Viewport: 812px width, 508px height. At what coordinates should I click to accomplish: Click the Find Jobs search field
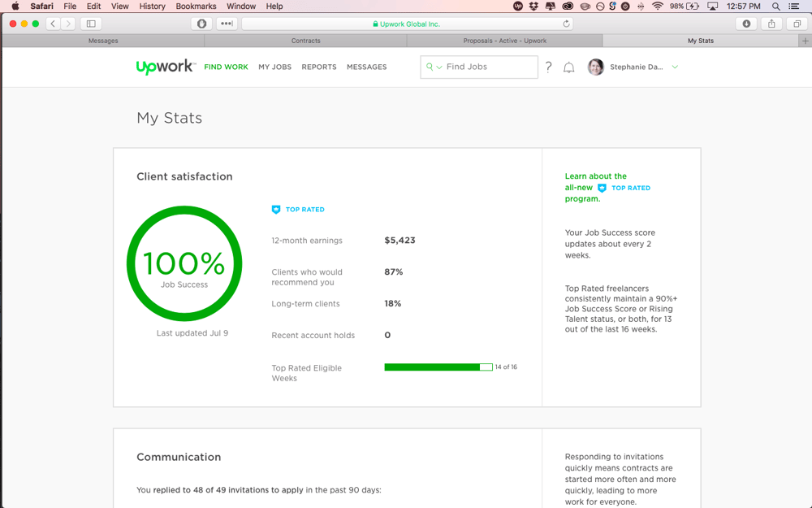pos(479,67)
